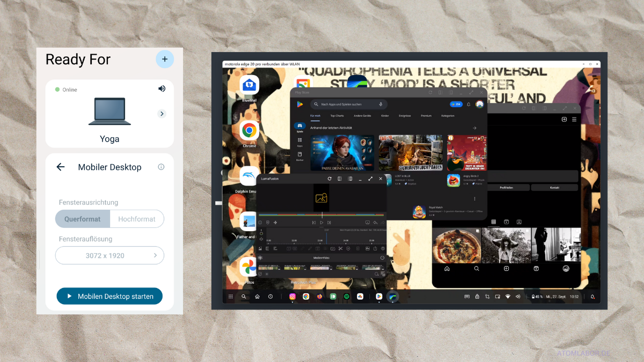
Task: Click Instagram new post plus icon
Action: 564,120
